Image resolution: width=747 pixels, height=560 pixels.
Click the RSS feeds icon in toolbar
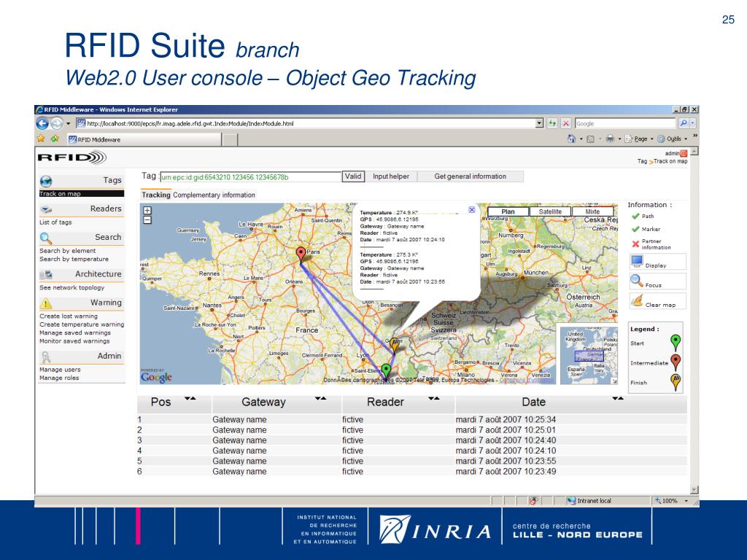click(x=590, y=139)
